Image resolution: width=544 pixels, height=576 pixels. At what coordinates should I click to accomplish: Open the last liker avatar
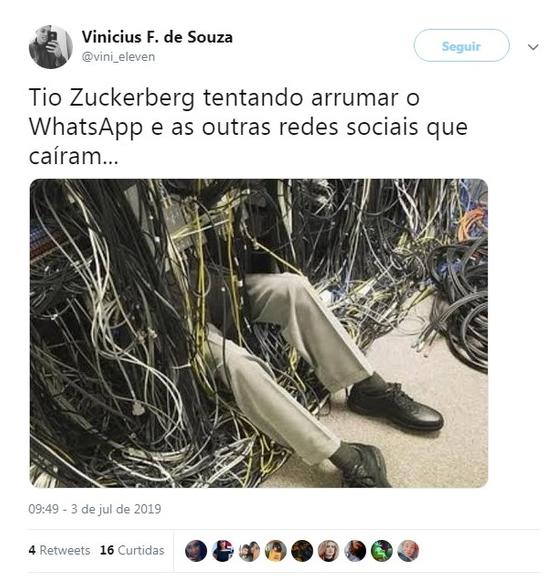tap(408, 551)
